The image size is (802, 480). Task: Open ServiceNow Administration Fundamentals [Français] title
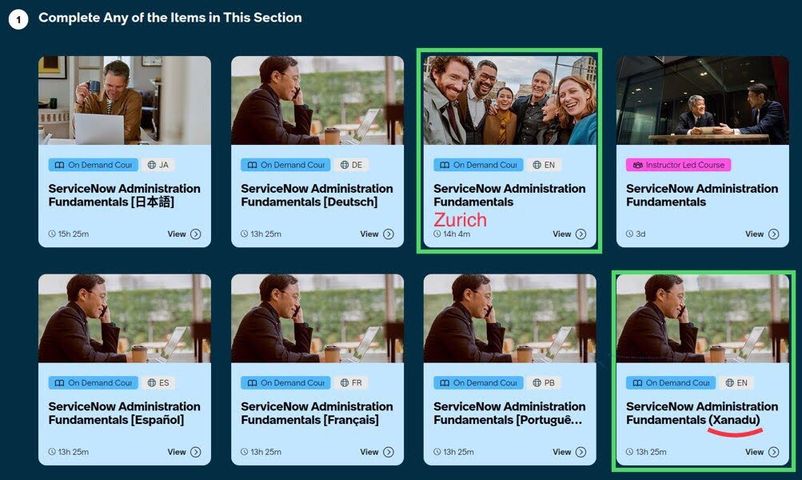coord(317,413)
